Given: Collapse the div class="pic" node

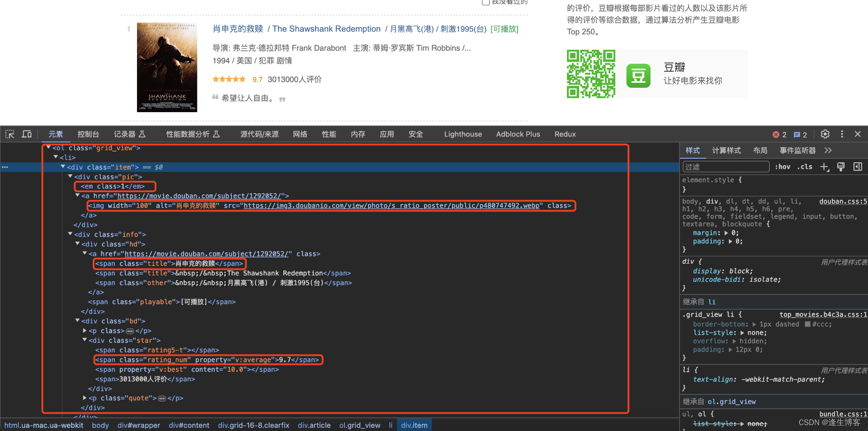Looking at the screenshot, I should pos(70,176).
